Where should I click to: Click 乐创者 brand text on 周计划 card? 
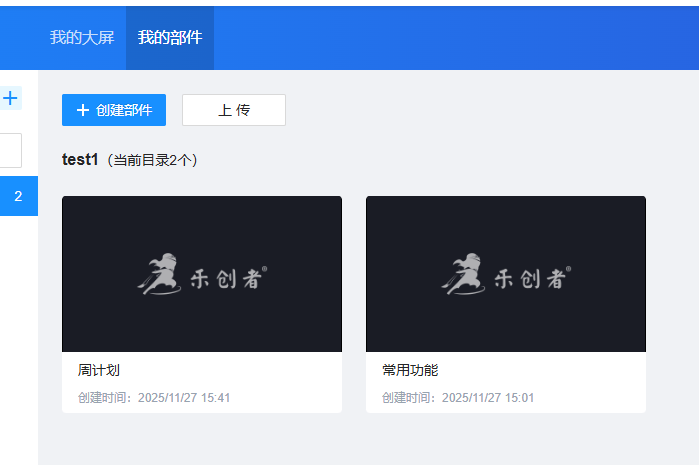(228, 280)
